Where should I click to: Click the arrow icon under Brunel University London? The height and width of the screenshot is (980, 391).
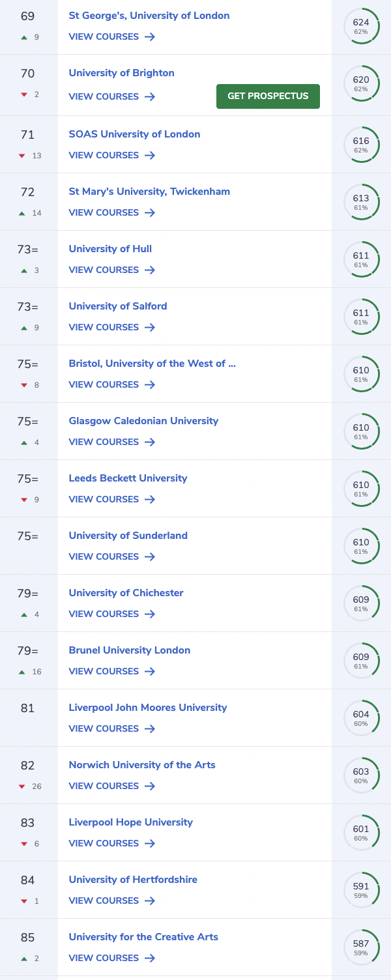click(x=150, y=672)
